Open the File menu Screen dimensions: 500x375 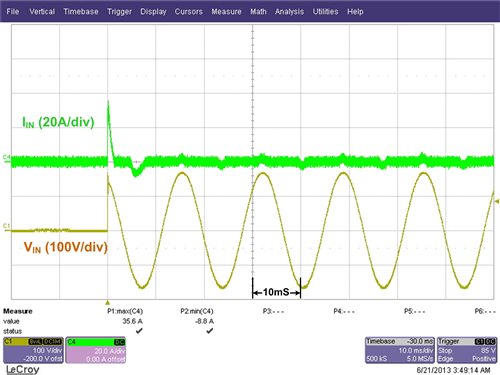pyautogui.click(x=13, y=11)
